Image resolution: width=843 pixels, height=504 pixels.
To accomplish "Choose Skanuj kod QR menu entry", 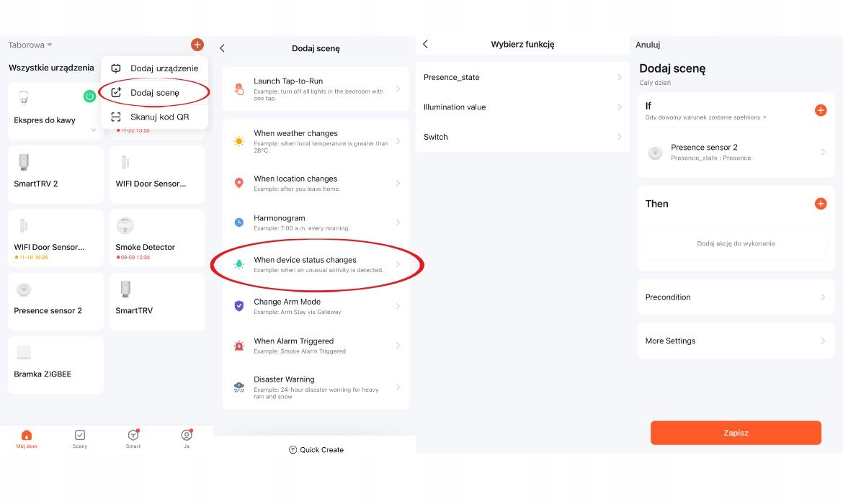I will coord(159,117).
